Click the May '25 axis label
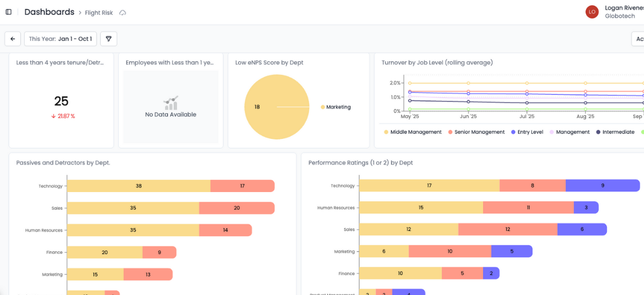 pyautogui.click(x=409, y=116)
